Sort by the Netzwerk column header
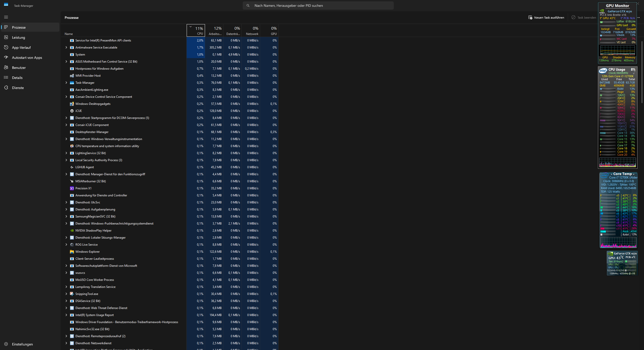Screen dimensions: 644x350 tap(252, 30)
